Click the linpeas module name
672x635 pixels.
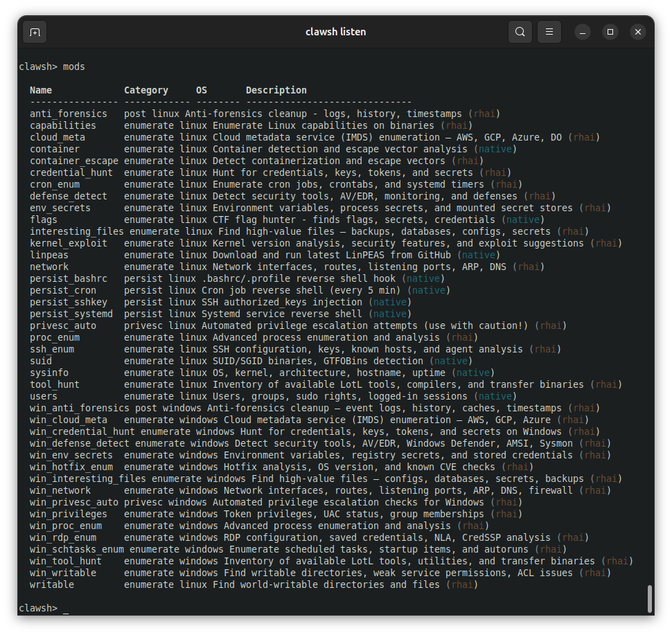coord(49,255)
